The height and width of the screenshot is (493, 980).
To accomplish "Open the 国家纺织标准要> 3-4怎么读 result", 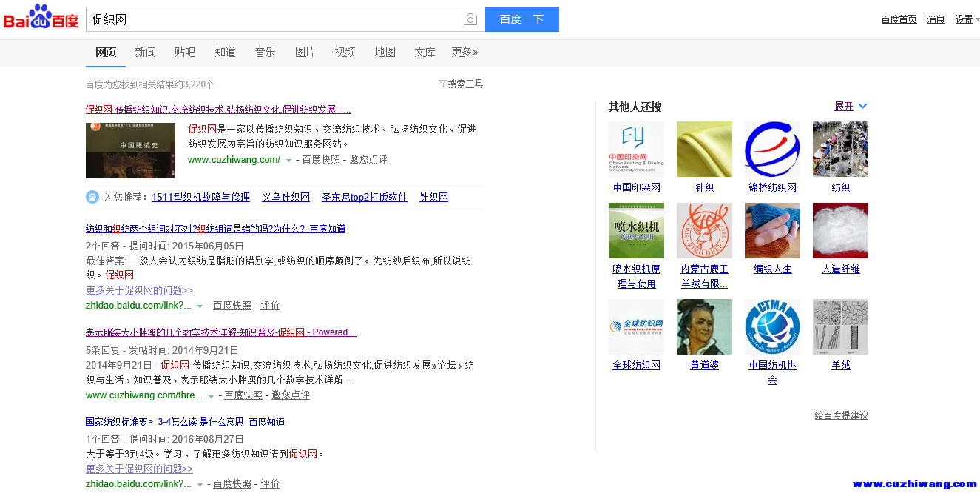I will tap(185, 422).
